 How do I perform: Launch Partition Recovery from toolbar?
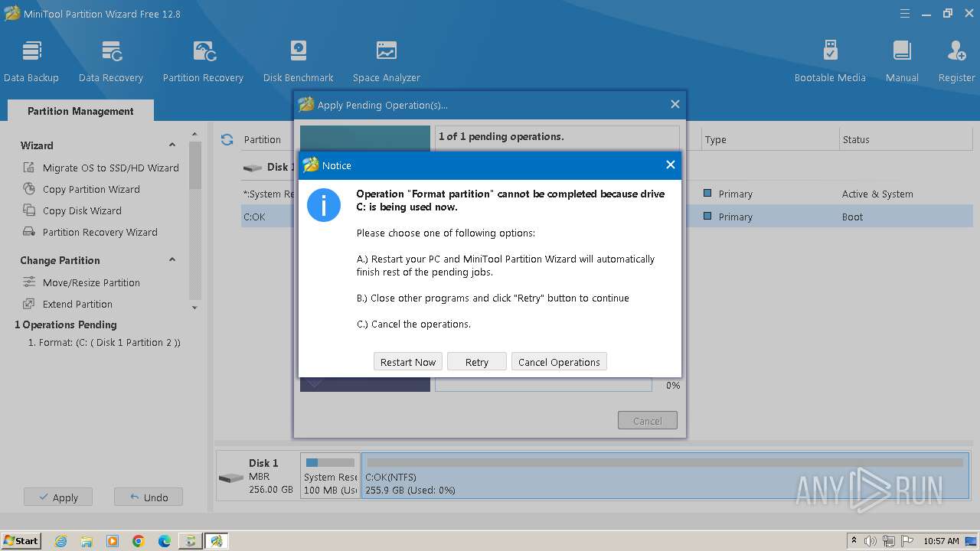coord(203,61)
